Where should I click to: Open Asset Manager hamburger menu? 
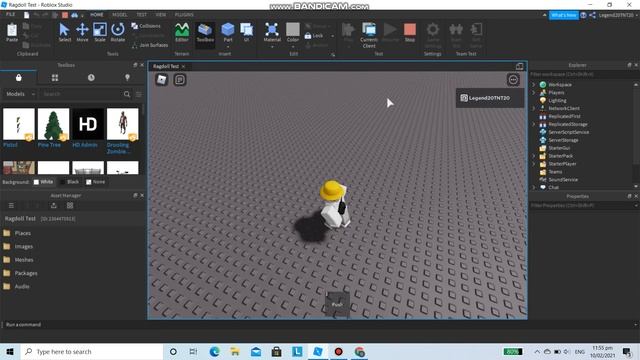[x=11, y=205]
